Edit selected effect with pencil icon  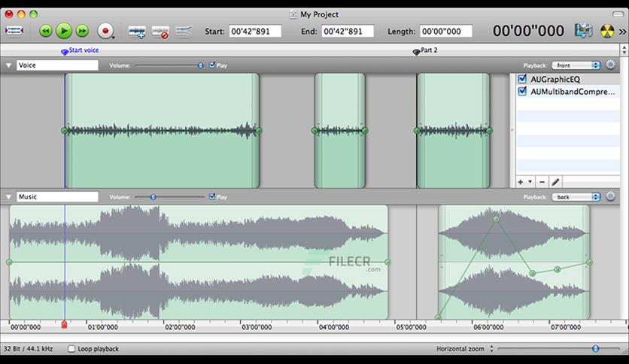(555, 182)
